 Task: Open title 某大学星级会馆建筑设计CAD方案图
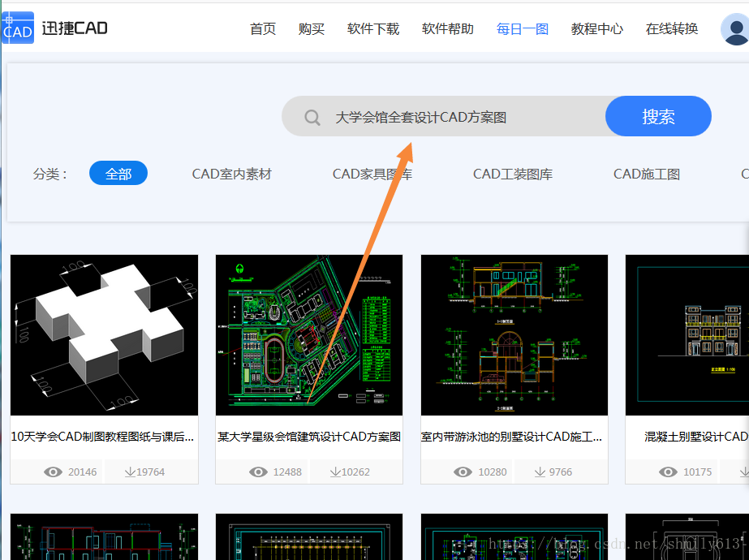tap(309, 437)
